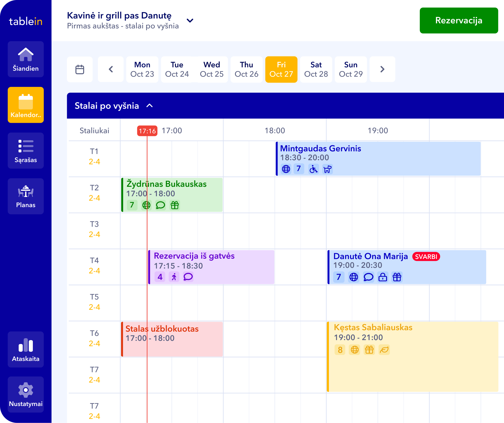Switch to Kalendorius sidebar view
The width and height of the screenshot is (504, 423).
point(26,105)
